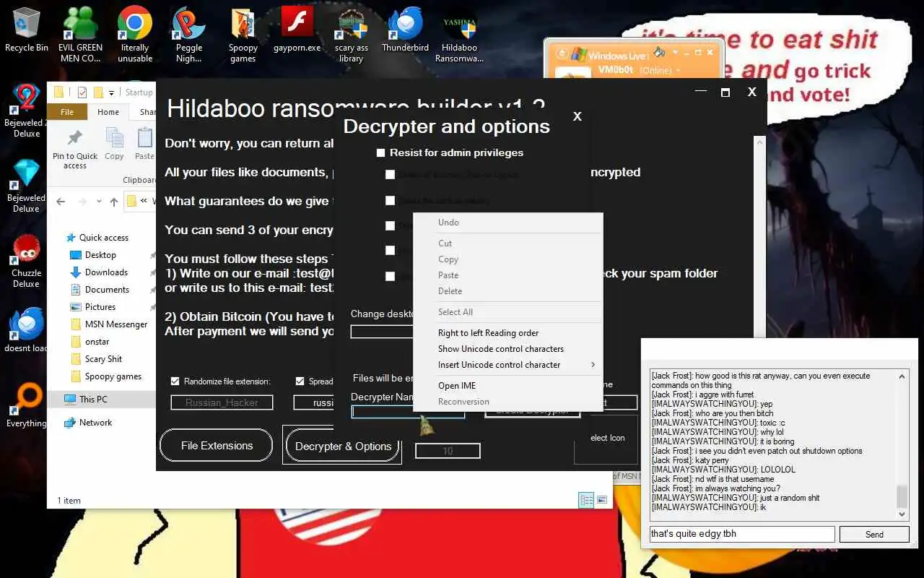Select the Peggle Nights desktop icon
Viewport: 924px width, 578px height.
[x=188, y=34]
